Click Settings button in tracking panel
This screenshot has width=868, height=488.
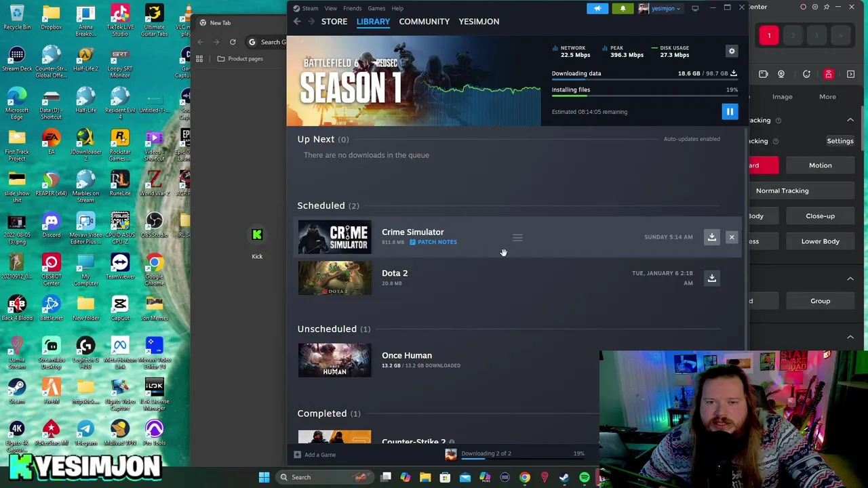(840, 141)
